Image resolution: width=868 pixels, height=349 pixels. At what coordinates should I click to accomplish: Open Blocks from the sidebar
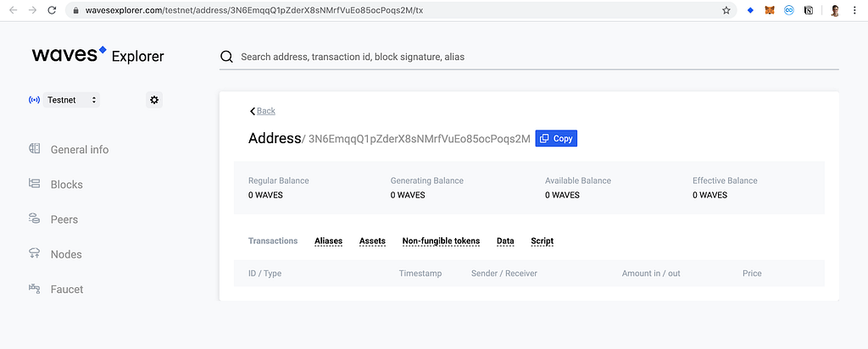pyautogui.click(x=66, y=184)
